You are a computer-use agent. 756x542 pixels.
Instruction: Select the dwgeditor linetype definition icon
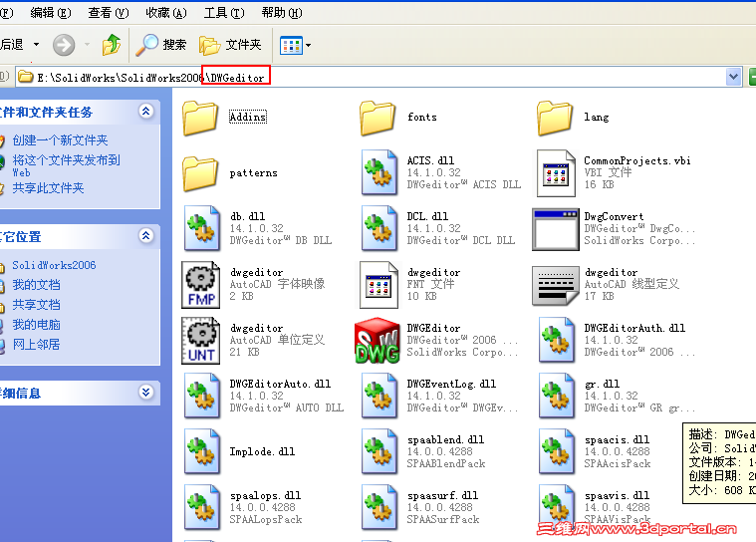coord(556,286)
